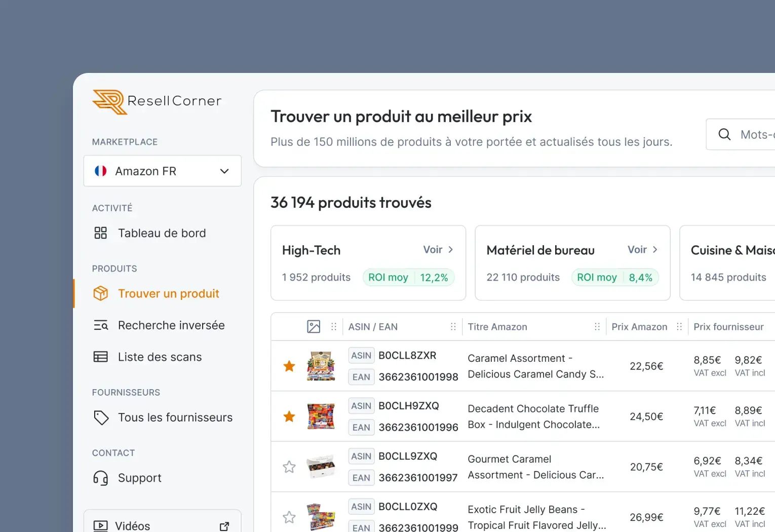Unfavorite the Decadent Chocolate Truffle star
775x532 pixels.
point(289,416)
